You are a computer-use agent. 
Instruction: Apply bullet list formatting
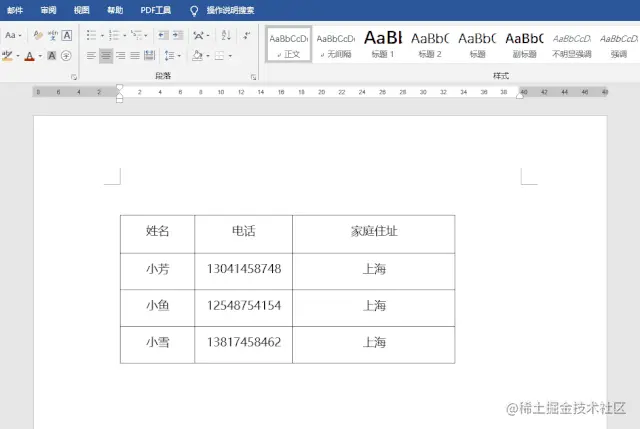tap(91, 35)
